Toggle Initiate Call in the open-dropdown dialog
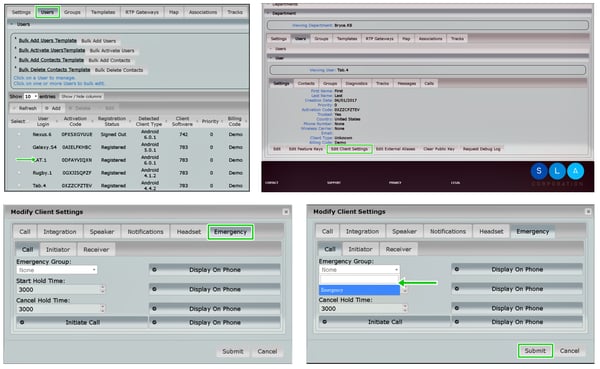Image resolution: width=600 pixels, height=369 pixels. 384,322
